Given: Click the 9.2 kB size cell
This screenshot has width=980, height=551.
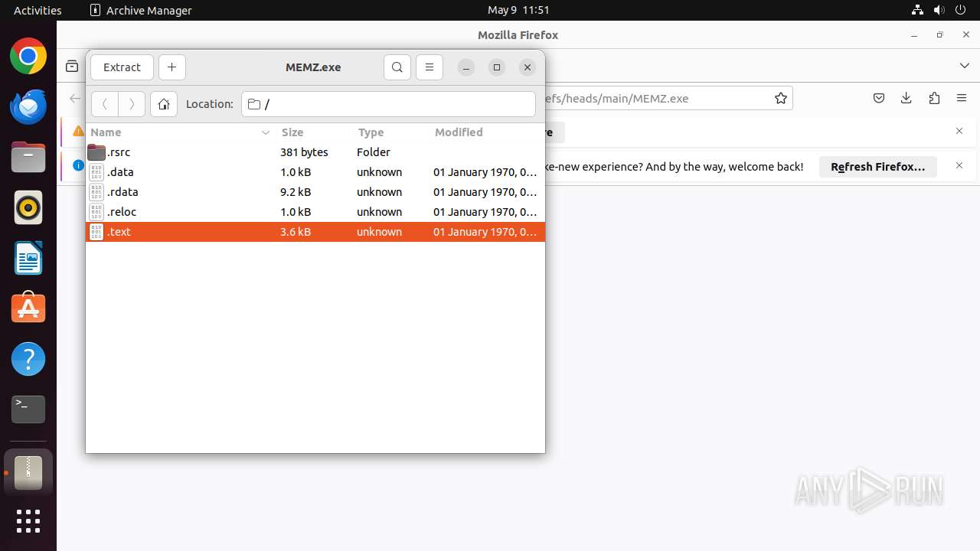Looking at the screenshot, I should (x=296, y=192).
